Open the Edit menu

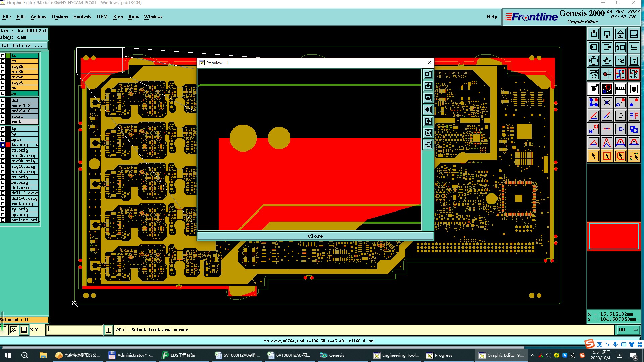click(21, 17)
